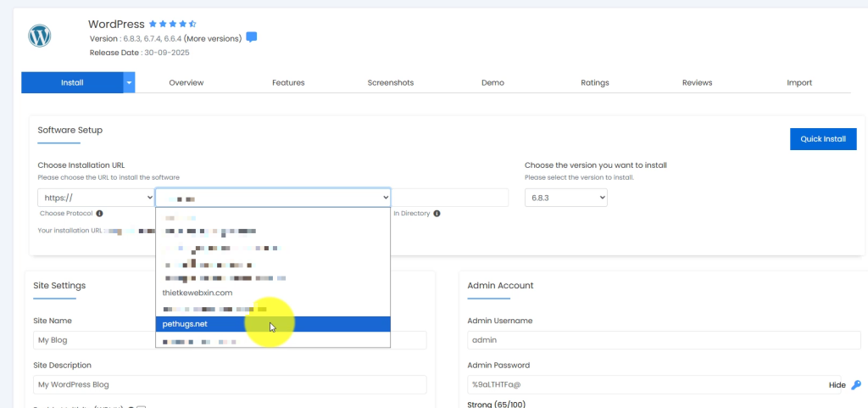Switch to the Import tab
Image resolution: width=868 pixels, height=408 pixels.
[799, 82]
